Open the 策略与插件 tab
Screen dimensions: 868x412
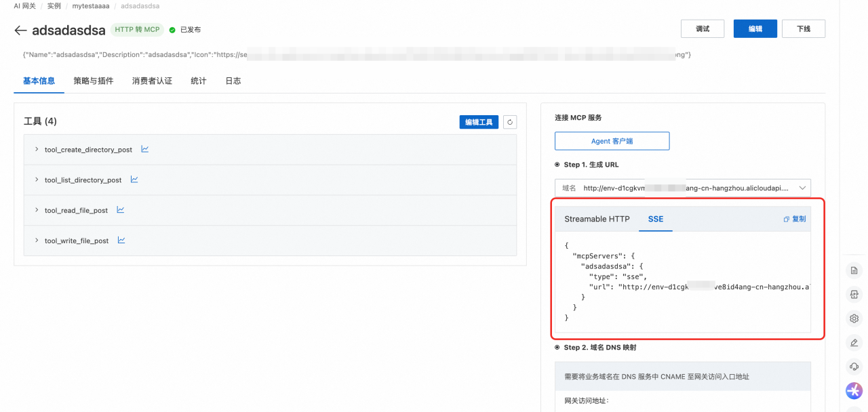[x=94, y=81]
